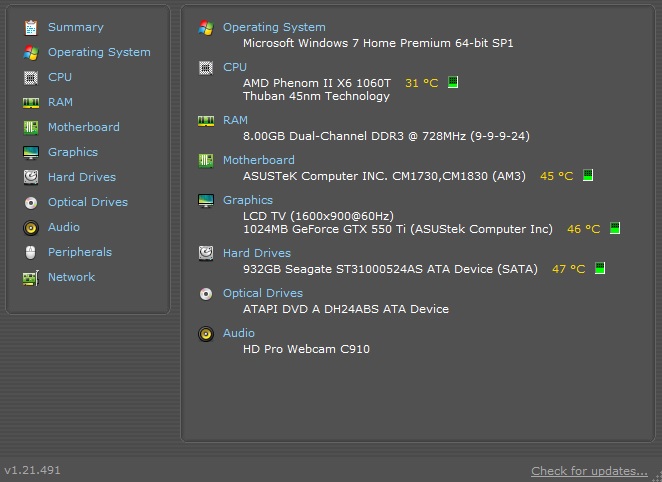The width and height of the screenshot is (662, 482).
Task: Click the Optical Drives disc sidebar icon
Action: coord(31,203)
